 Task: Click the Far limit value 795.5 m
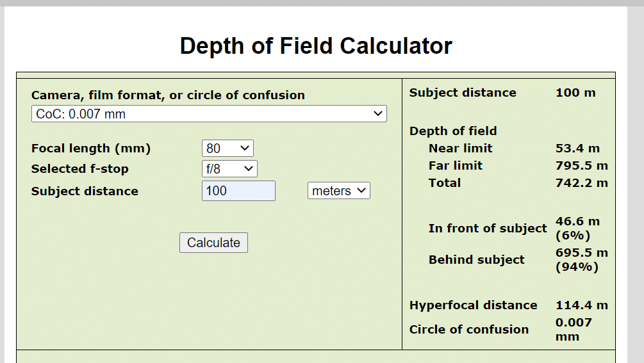(582, 166)
